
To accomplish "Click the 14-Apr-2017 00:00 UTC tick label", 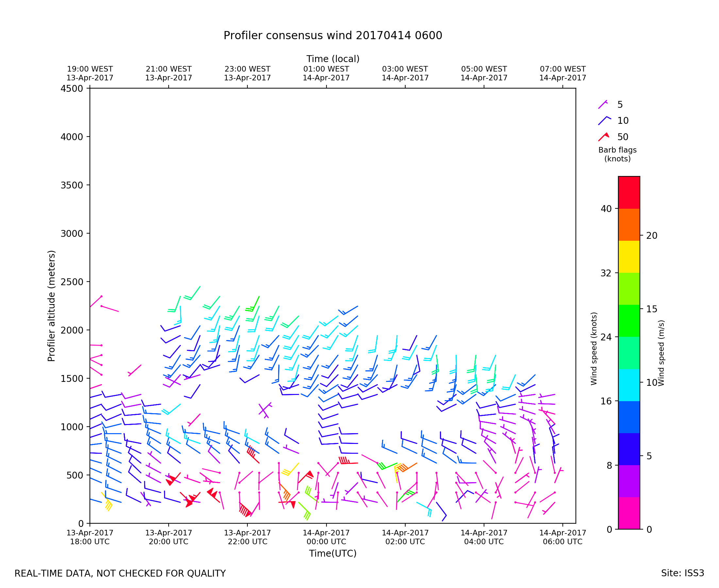I will coord(326,537).
